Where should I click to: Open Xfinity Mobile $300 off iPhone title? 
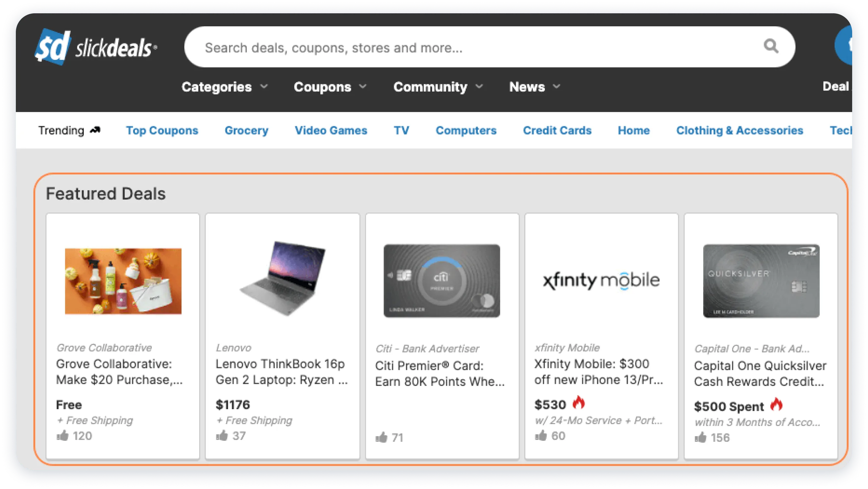[x=599, y=372]
